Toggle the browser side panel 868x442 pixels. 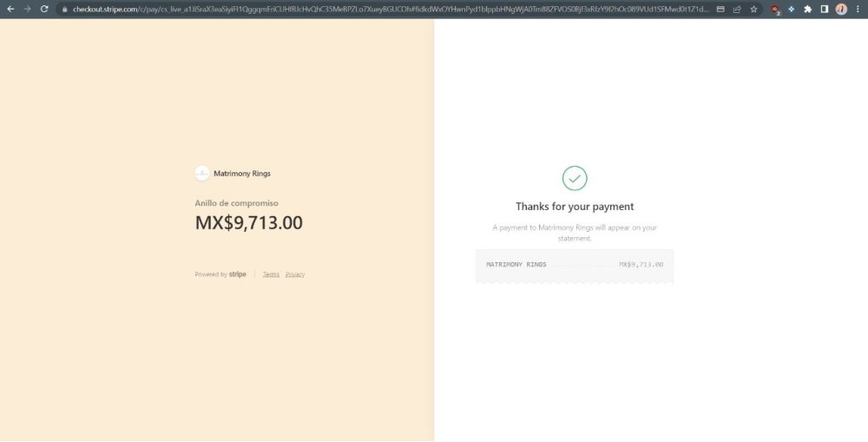[x=825, y=10]
